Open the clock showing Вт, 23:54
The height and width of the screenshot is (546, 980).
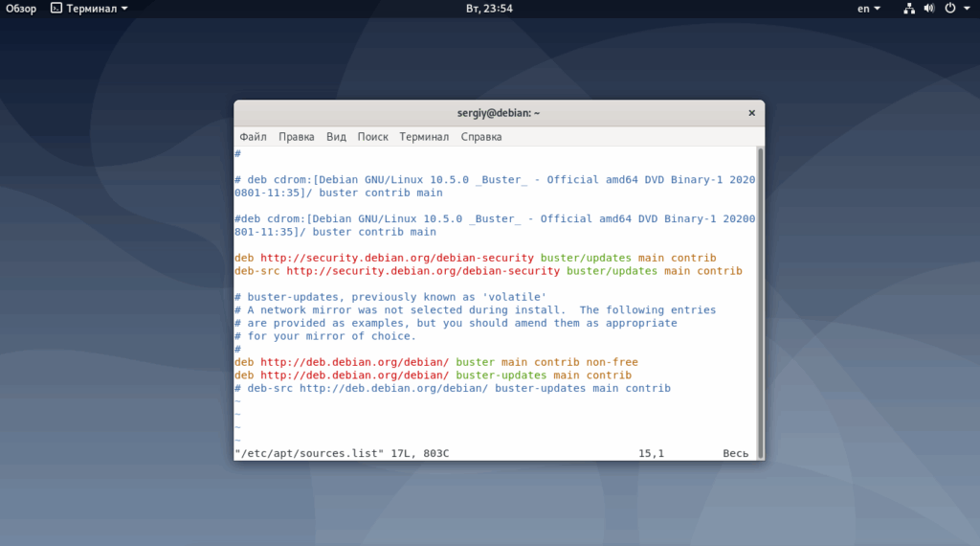coord(489,9)
